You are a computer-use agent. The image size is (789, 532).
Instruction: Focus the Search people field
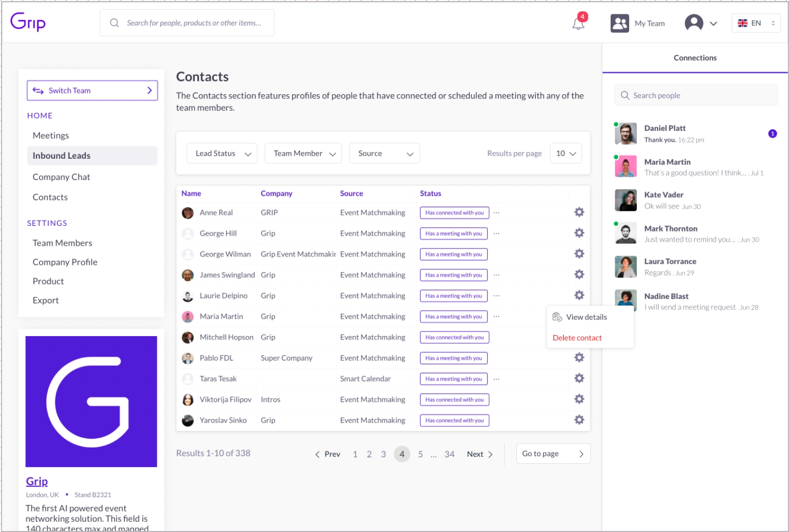point(696,95)
